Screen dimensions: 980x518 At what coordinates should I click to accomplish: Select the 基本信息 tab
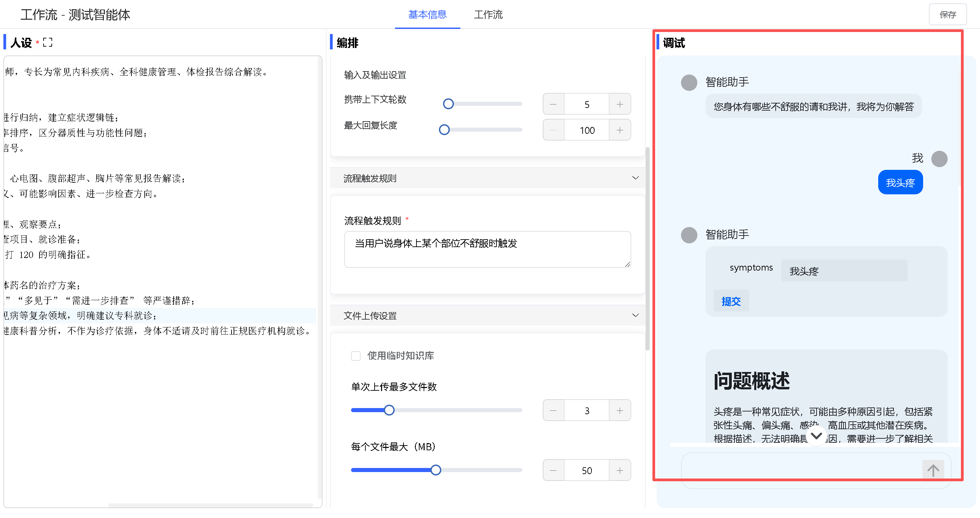tap(427, 14)
